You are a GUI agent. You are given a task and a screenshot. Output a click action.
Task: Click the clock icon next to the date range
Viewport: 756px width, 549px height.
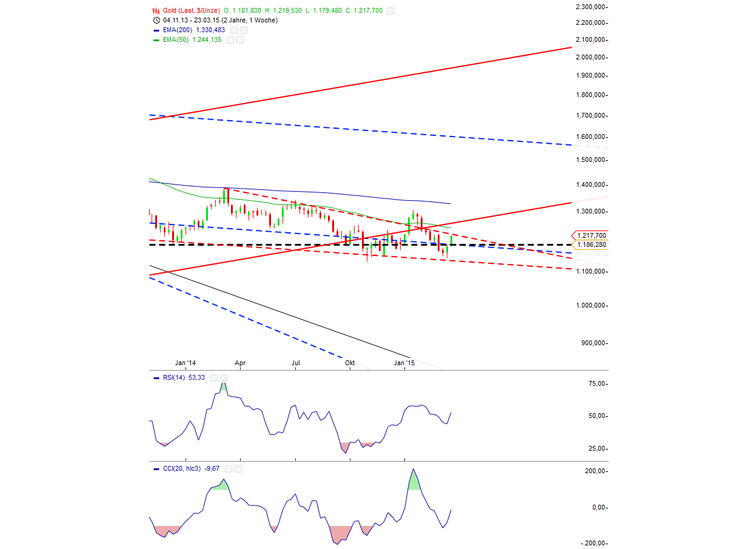156,20
